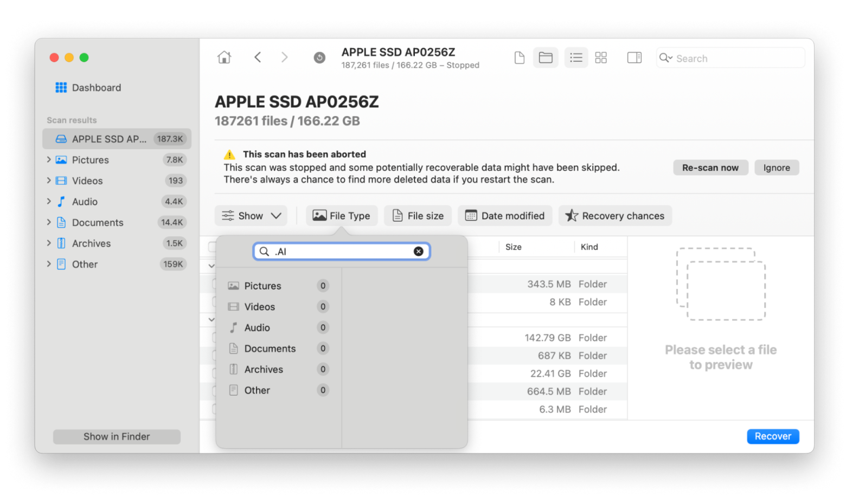Image resolution: width=846 pixels, height=504 pixels.
Task: Sort by the Kind column header
Action: [x=589, y=247]
